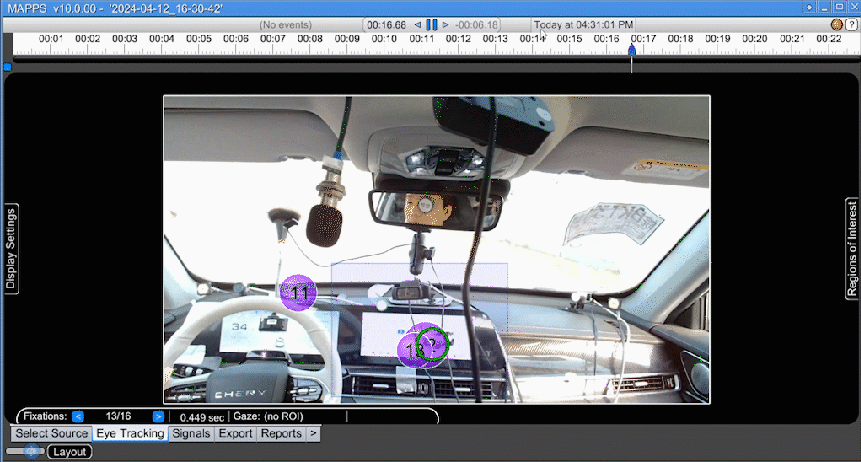Open the Select Source tab
This screenshot has height=462, width=861.
click(51, 434)
